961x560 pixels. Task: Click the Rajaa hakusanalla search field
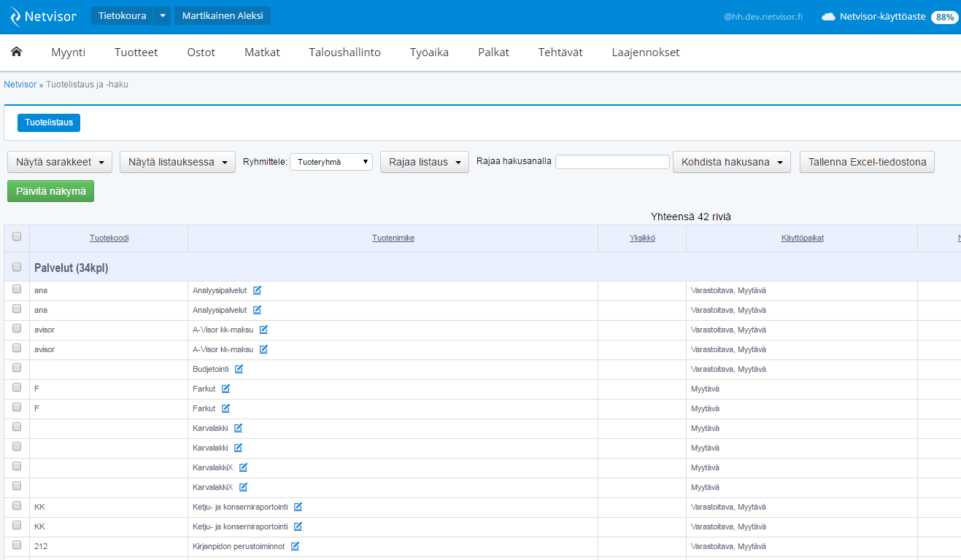point(612,162)
